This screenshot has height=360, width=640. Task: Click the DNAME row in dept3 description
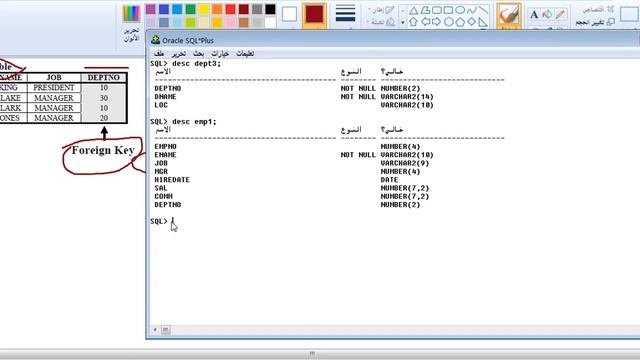(x=294, y=97)
